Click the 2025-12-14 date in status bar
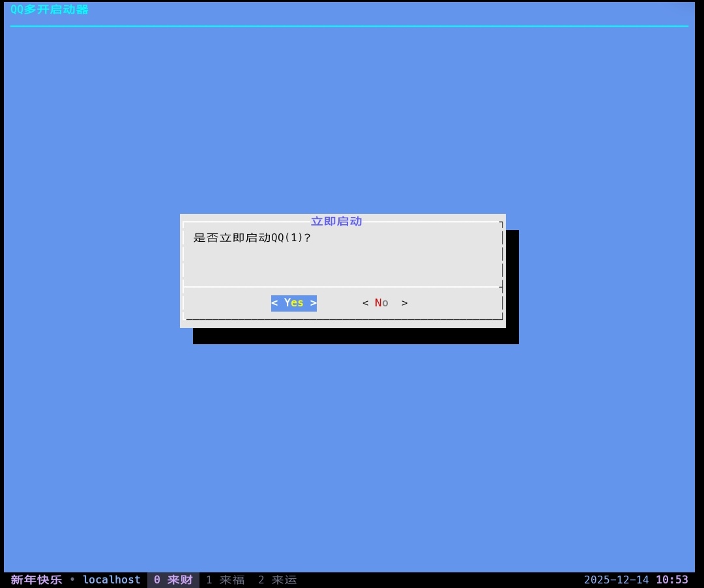 (x=616, y=580)
